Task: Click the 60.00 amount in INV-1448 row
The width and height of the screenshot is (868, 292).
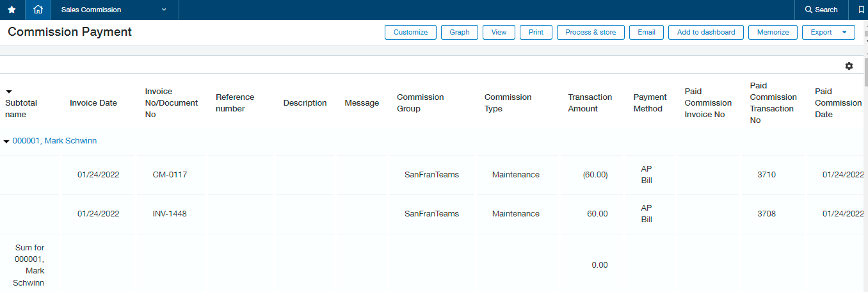Action: click(x=597, y=214)
